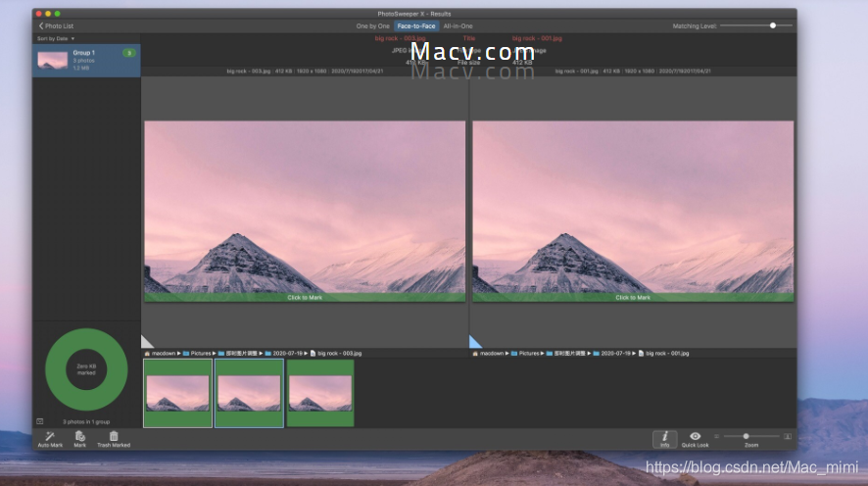868x486 pixels.
Task: Adjust the Matching Level slider
Action: coord(773,25)
